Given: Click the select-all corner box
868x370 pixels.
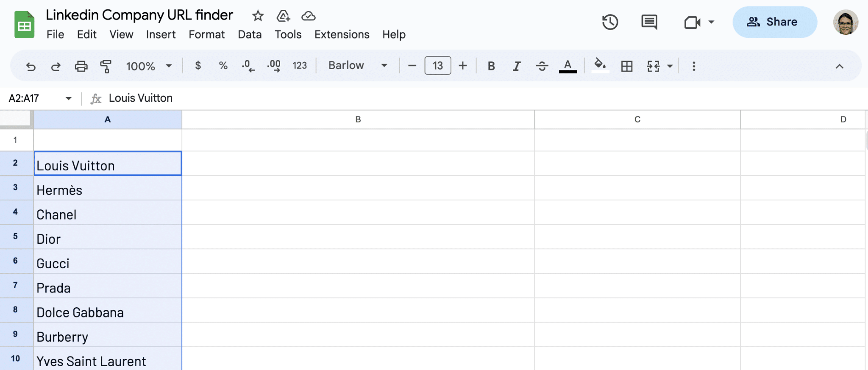Looking at the screenshot, I should (x=17, y=119).
